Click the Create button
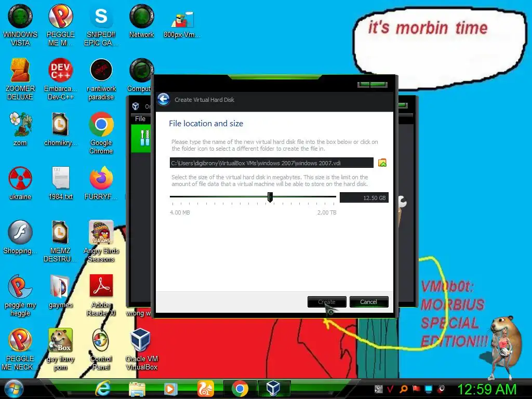 tap(327, 302)
